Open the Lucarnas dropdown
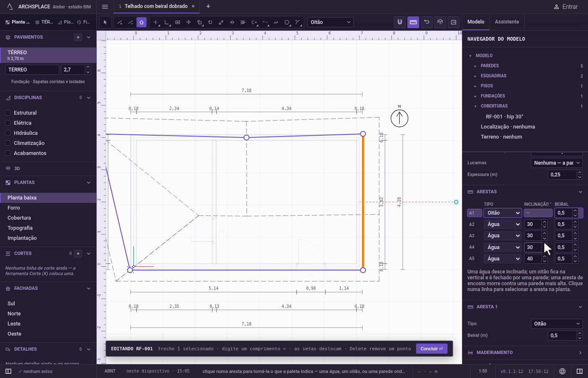This screenshot has width=588, height=378. click(x=557, y=163)
